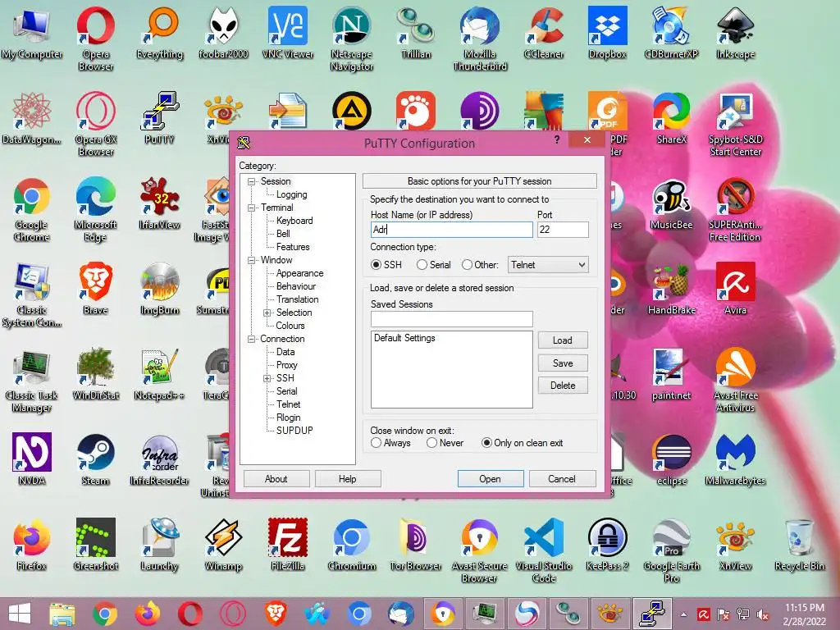840x630 pixels.
Task: Select Keyboard in the category tree
Action: [x=294, y=221]
